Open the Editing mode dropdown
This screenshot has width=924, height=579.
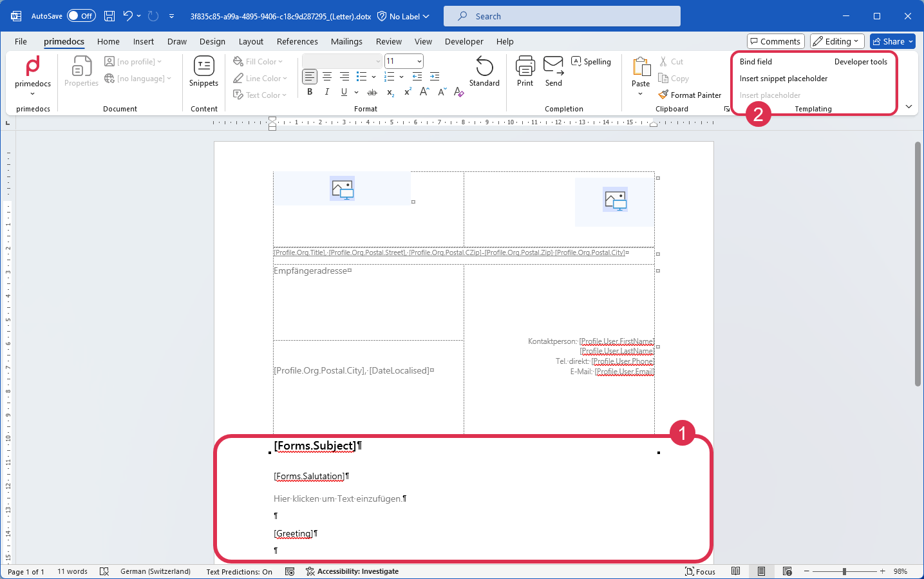click(836, 41)
